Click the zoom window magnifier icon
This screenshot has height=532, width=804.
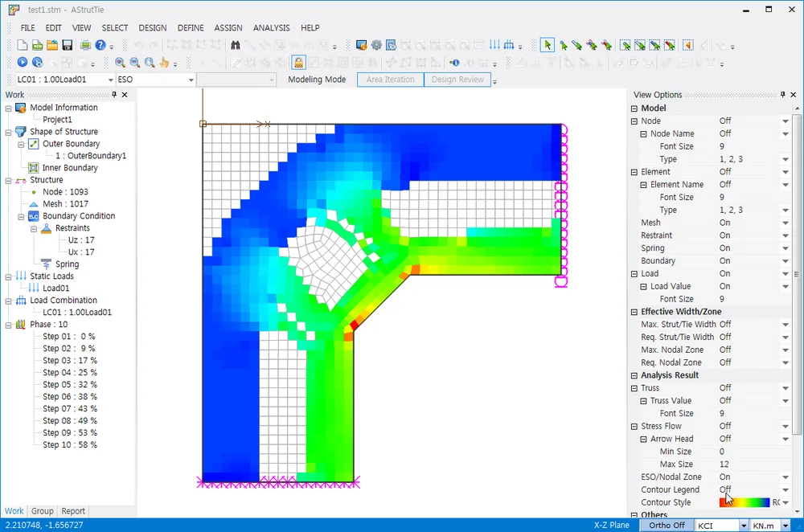(150, 63)
